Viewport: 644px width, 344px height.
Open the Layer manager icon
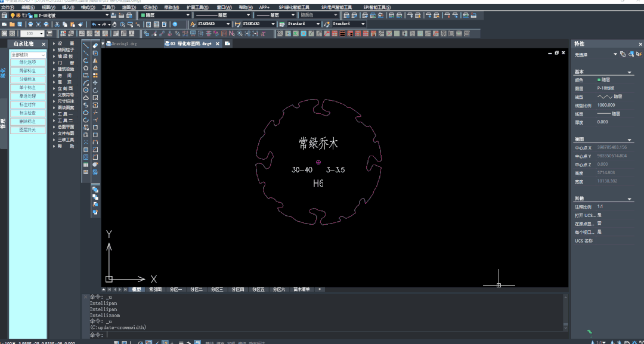coord(5,16)
